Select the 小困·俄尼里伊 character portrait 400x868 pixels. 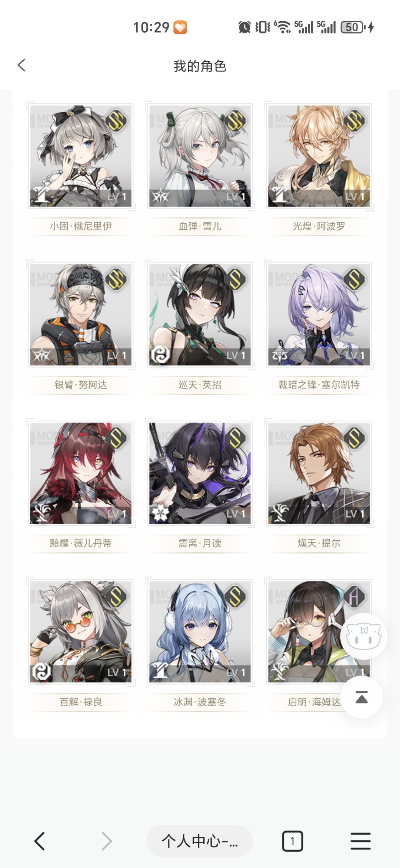pos(81,156)
